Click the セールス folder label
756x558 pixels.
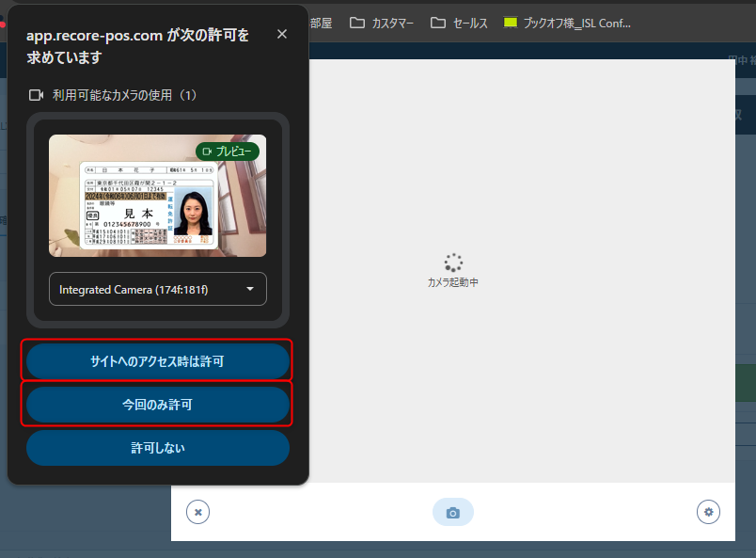[470, 24]
